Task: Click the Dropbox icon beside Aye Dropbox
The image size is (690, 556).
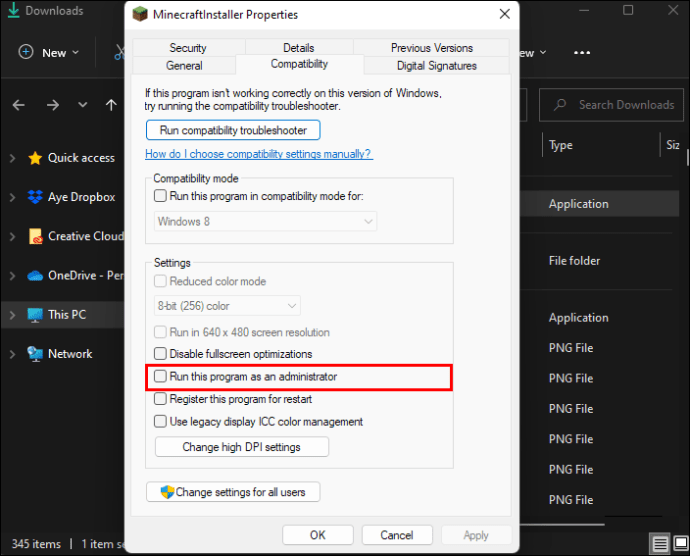Action: [35, 197]
